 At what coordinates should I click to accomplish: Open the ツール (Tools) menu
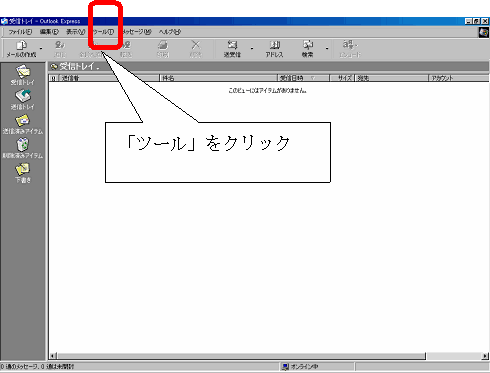[x=104, y=32]
